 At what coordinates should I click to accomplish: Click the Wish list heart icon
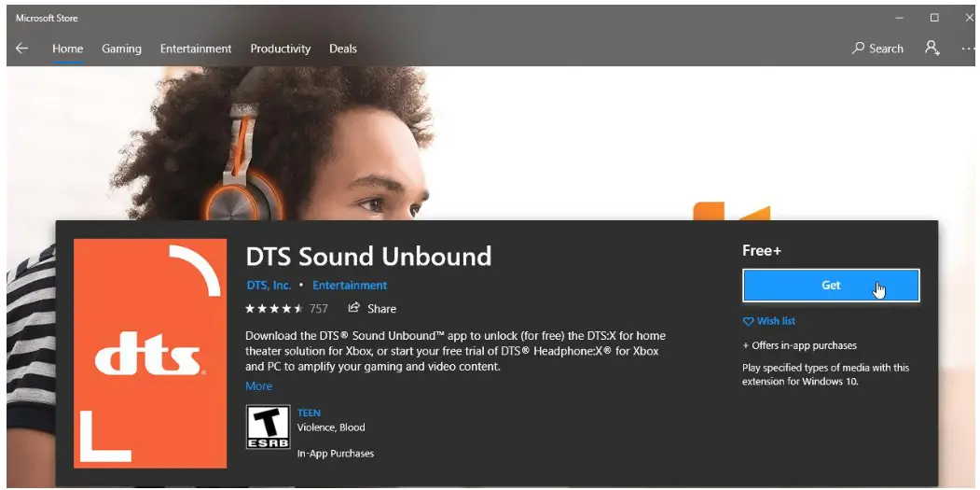point(748,321)
